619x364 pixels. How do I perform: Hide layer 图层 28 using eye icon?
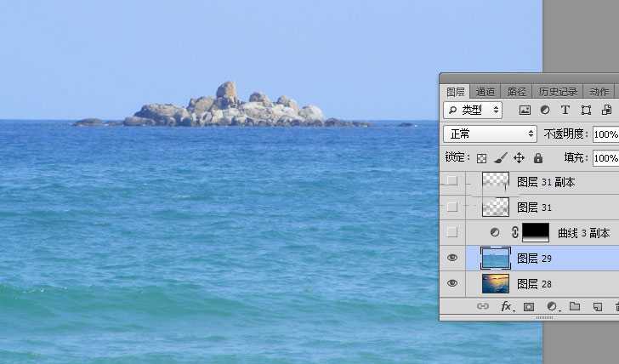coord(452,283)
